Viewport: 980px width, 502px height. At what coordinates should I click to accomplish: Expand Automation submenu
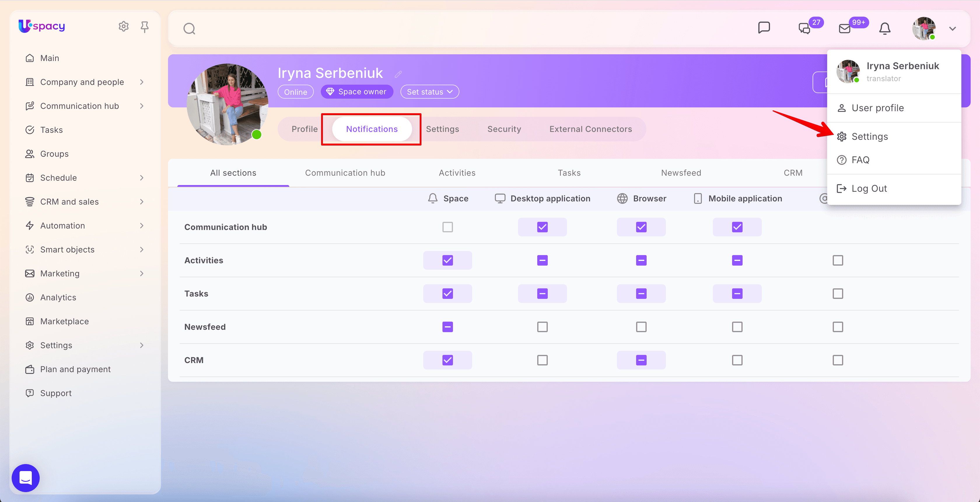point(141,226)
